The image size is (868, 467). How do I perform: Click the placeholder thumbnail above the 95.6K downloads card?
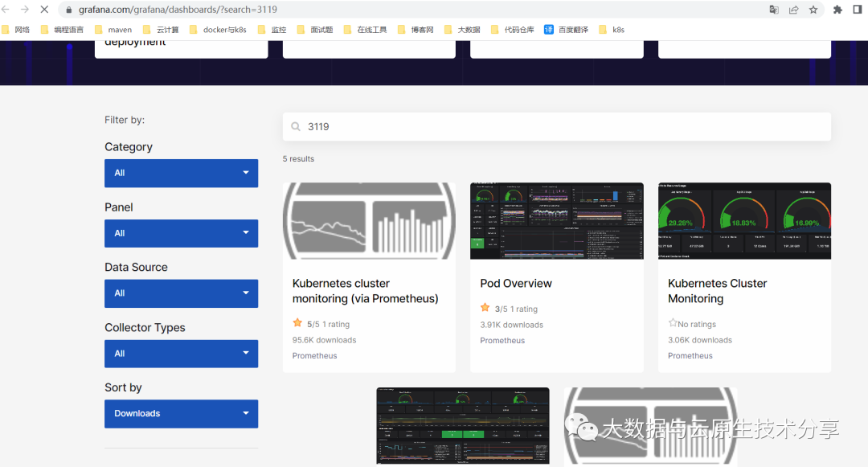tap(369, 221)
